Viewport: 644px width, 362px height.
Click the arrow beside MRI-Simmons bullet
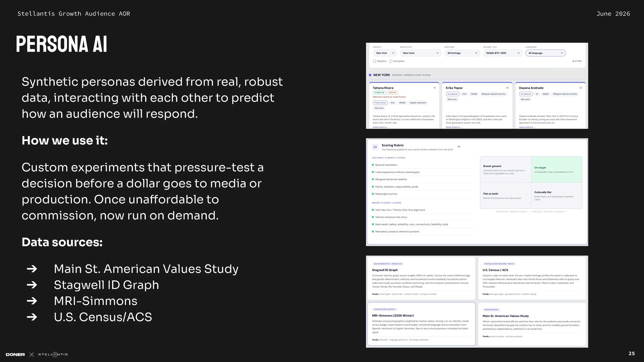[32, 301]
